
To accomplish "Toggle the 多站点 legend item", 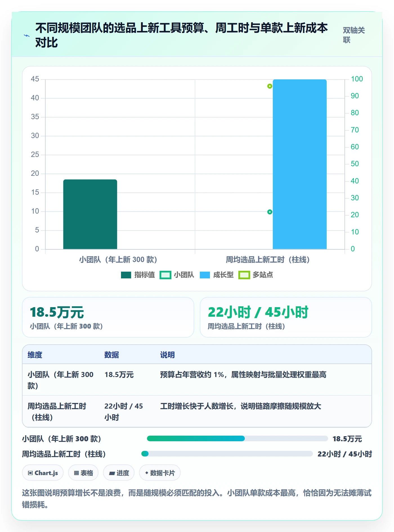I will click(x=256, y=275).
